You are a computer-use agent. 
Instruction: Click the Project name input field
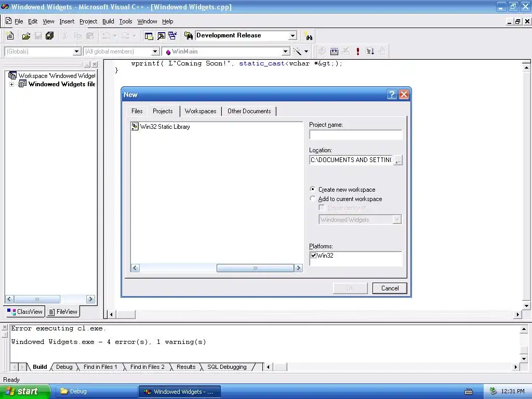pyautogui.click(x=355, y=135)
